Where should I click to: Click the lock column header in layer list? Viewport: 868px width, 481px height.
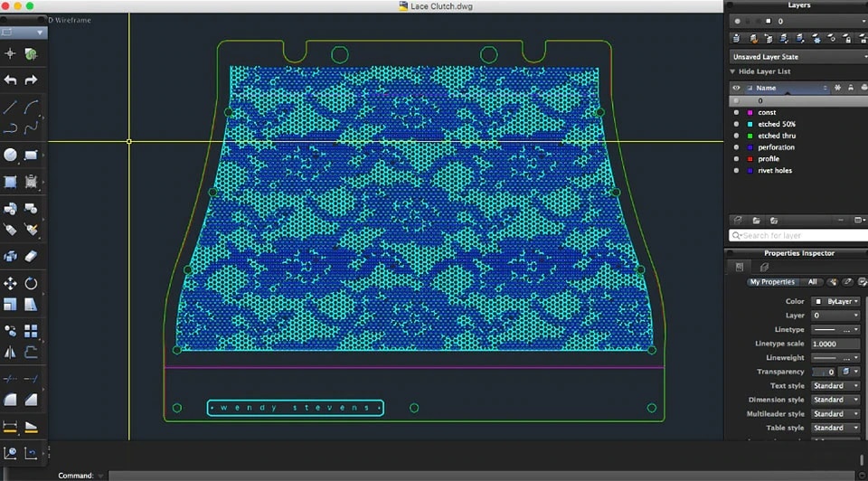tap(851, 88)
